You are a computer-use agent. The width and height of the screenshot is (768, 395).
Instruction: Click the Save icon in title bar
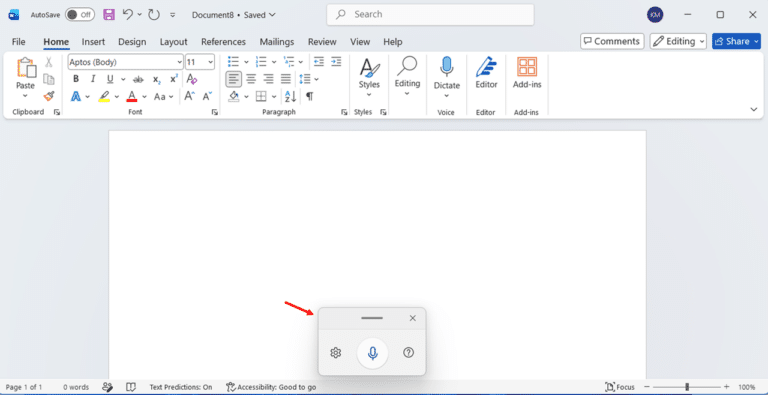coord(109,15)
